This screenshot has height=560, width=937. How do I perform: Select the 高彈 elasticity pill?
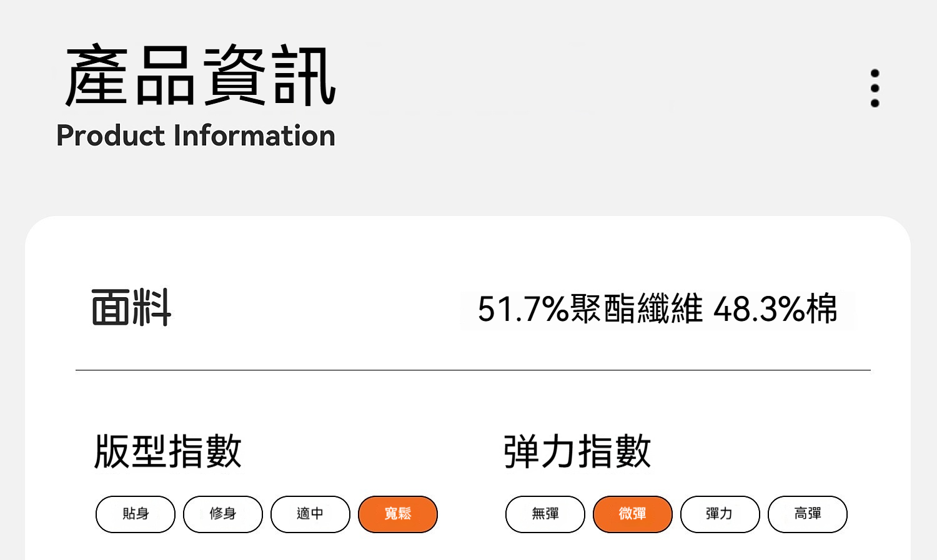pyautogui.click(x=808, y=514)
